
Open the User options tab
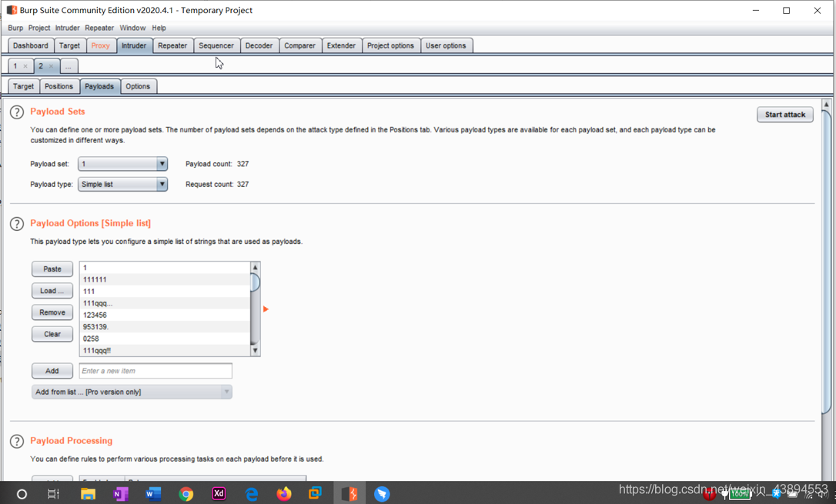pos(446,46)
